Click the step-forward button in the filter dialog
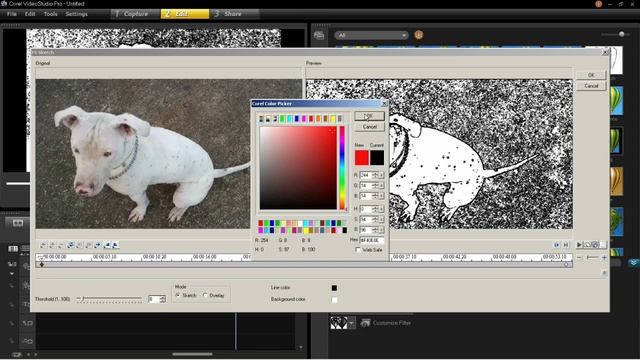Viewport: 640px width, 360px height. [557, 244]
